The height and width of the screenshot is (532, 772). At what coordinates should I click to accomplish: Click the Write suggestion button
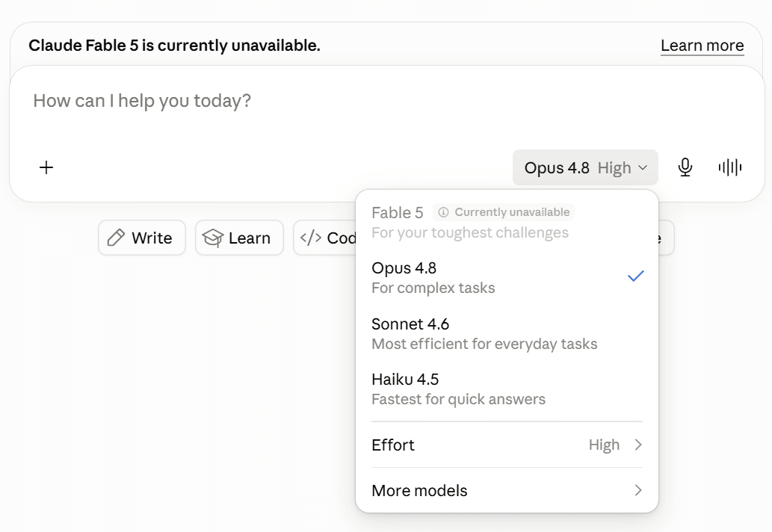pyautogui.click(x=142, y=238)
